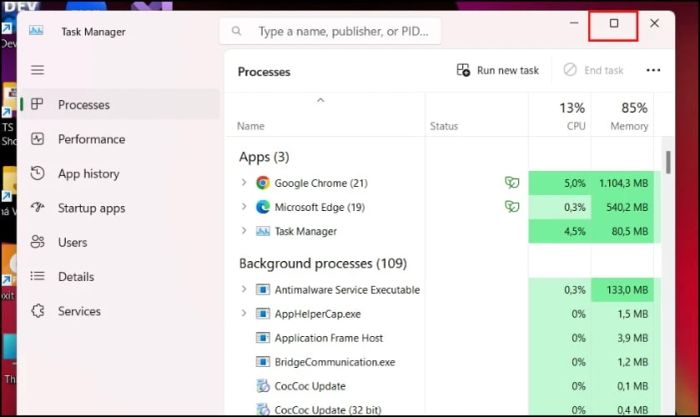
Task: Click the Services puzzle icon
Action: (x=38, y=311)
